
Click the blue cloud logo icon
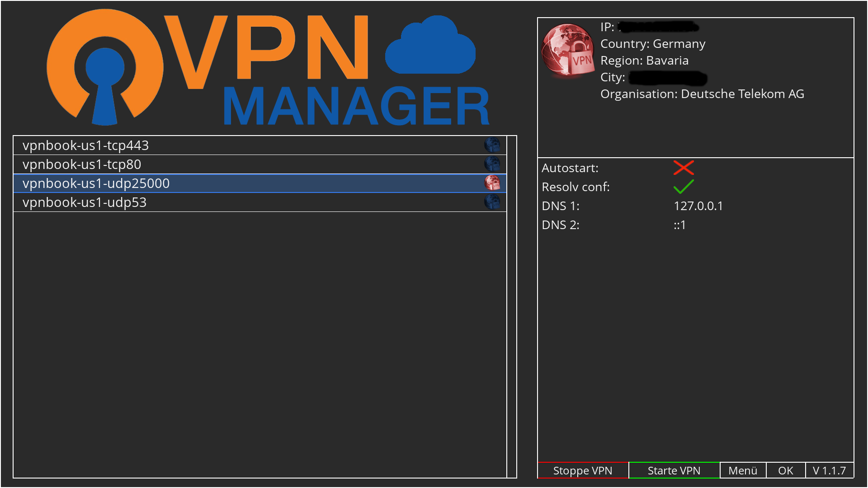[430, 45]
